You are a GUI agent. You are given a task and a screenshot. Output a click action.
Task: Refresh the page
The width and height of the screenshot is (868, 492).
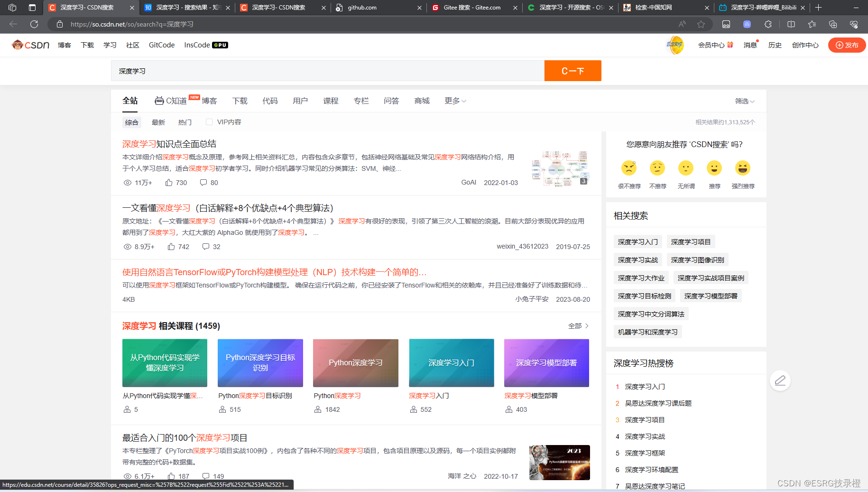coord(34,24)
